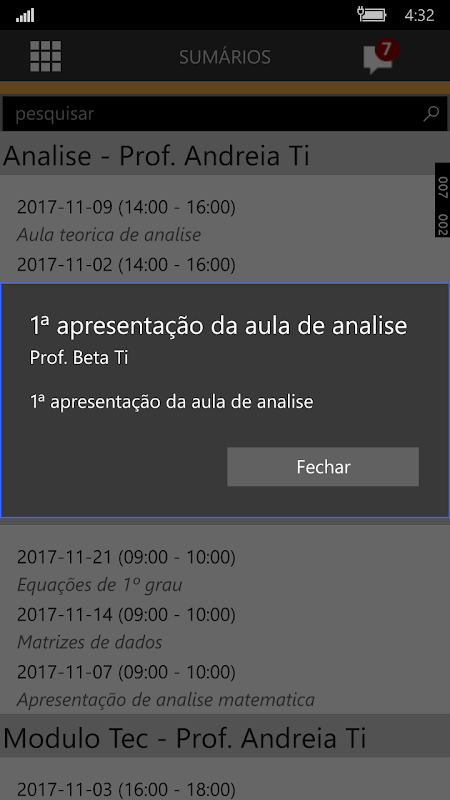Screen dimensions: 450x800
Task: Open the 2017-11-09 (14:00 - 16:00) entry
Action: [126, 208]
